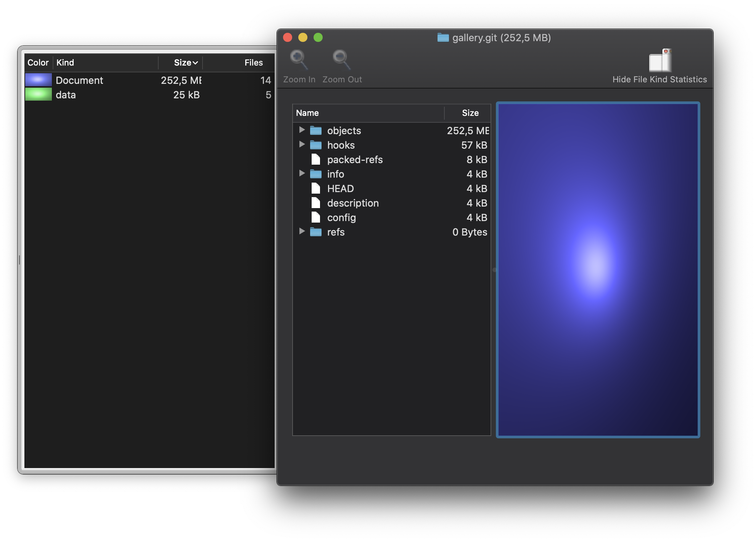756x542 pixels.
Task: Click the hooks folder icon
Action: coord(315,145)
